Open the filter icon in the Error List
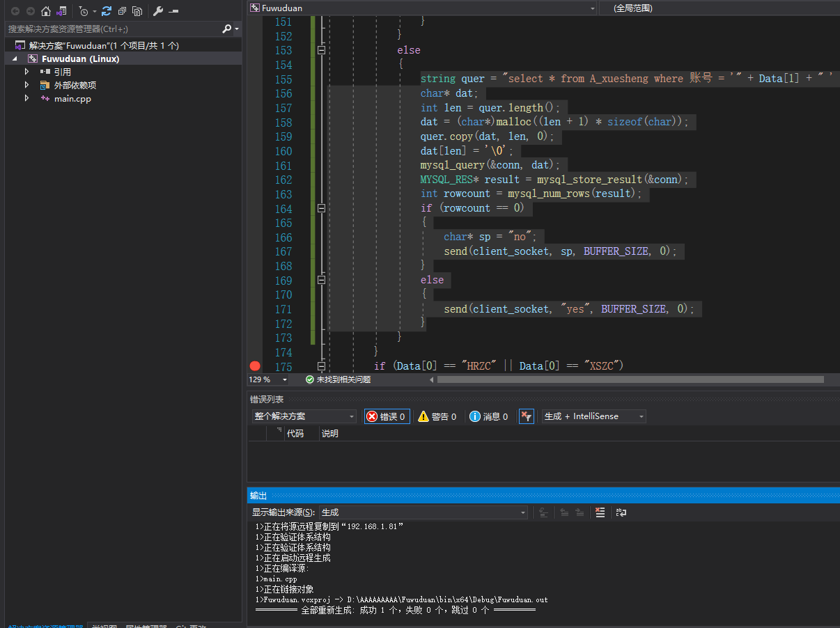Image resolution: width=840 pixels, height=628 pixels. click(x=527, y=416)
